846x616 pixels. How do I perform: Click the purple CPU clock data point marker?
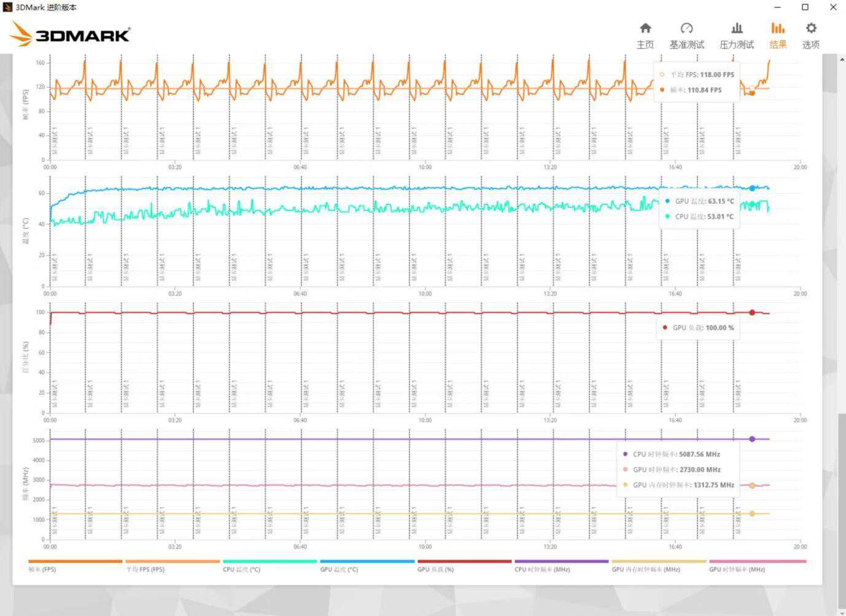tap(752, 439)
